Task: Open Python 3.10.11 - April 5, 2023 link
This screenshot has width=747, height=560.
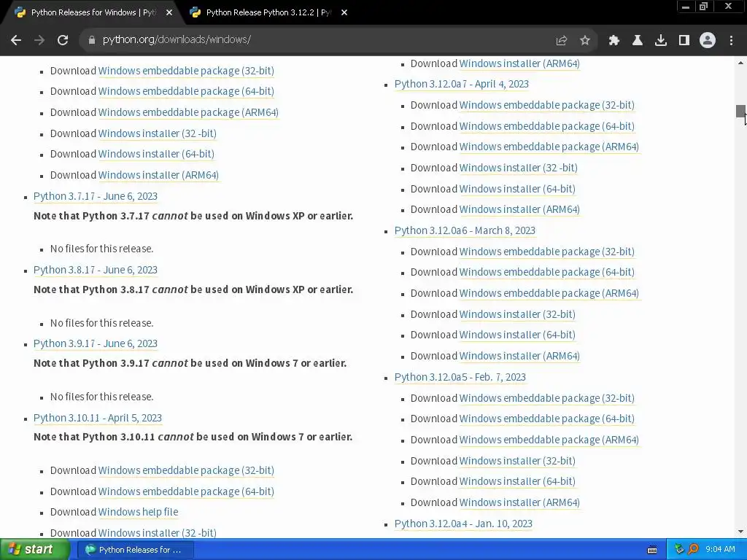Action: point(98,418)
